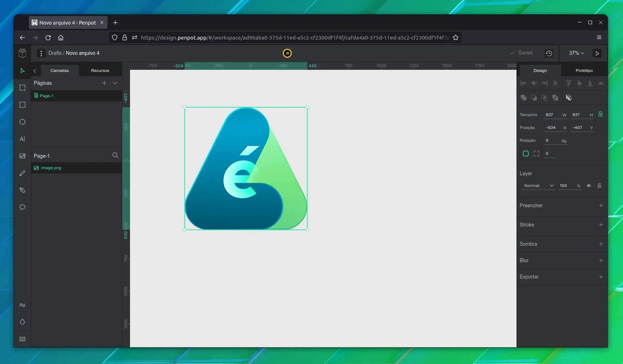Select the Curve pencil tool

(x=22, y=173)
